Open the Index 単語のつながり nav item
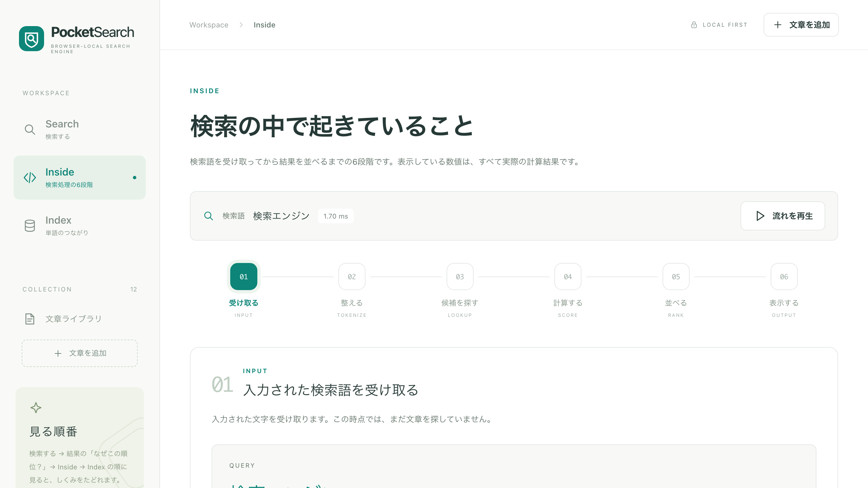868x488 pixels. click(x=80, y=226)
